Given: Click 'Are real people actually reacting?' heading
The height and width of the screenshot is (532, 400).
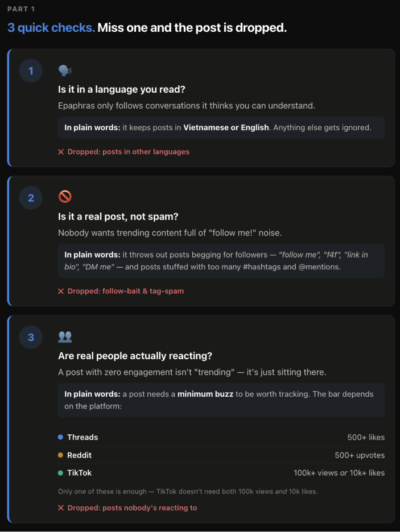Looking at the screenshot, I should pos(135,356).
